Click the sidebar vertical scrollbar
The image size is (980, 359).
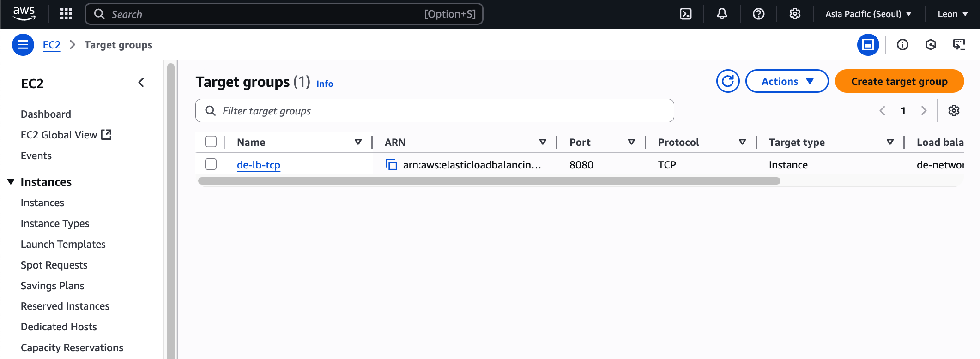(170, 210)
